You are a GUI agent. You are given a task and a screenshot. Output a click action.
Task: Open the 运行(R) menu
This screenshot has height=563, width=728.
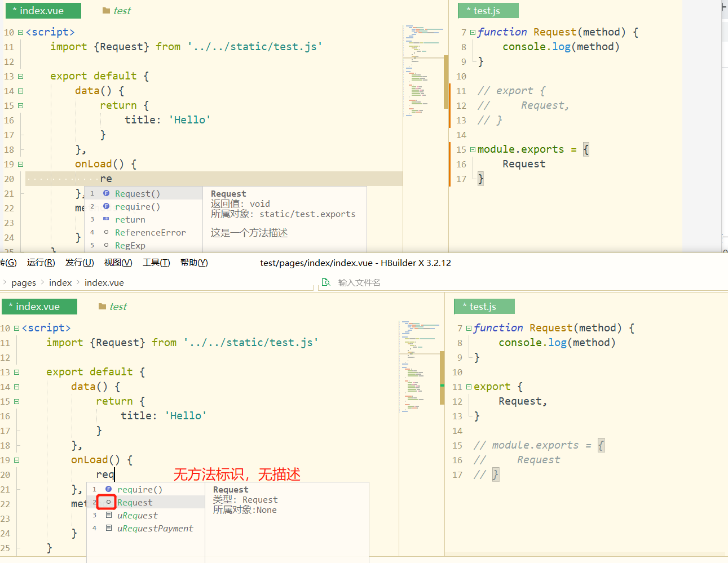coord(41,263)
